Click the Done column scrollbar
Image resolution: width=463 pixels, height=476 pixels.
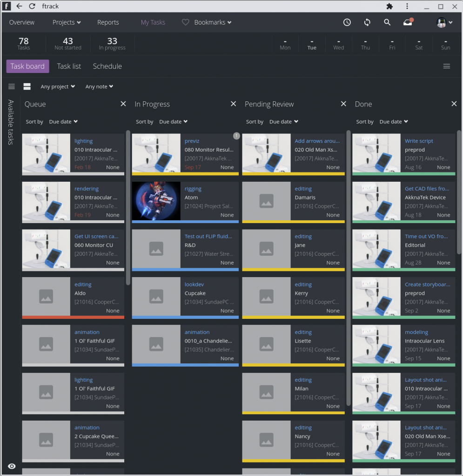[x=459, y=192]
